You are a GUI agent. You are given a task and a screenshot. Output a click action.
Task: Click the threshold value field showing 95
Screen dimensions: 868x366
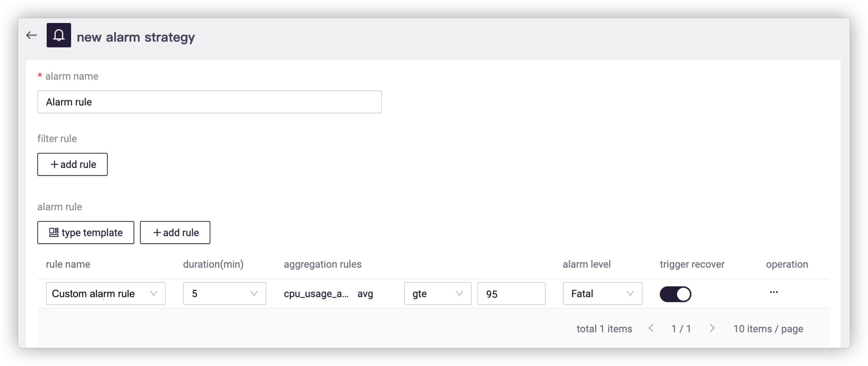click(x=511, y=294)
